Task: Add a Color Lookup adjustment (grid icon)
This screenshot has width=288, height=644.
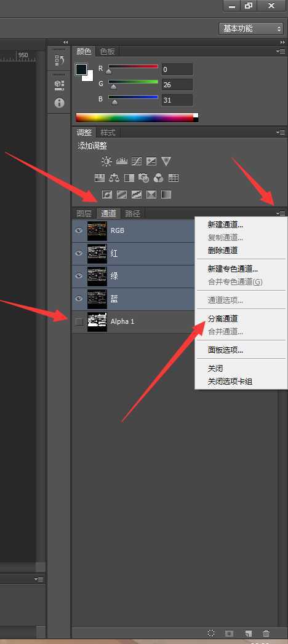Action: 173,178
